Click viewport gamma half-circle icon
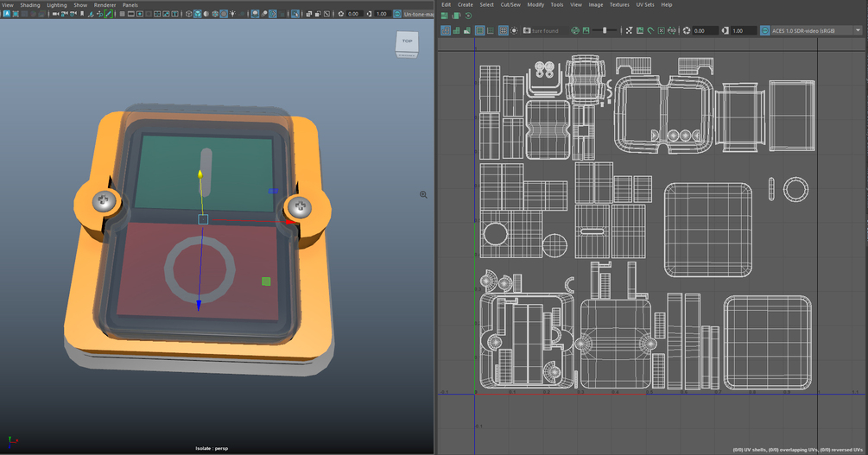868x455 pixels. tap(369, 14)
